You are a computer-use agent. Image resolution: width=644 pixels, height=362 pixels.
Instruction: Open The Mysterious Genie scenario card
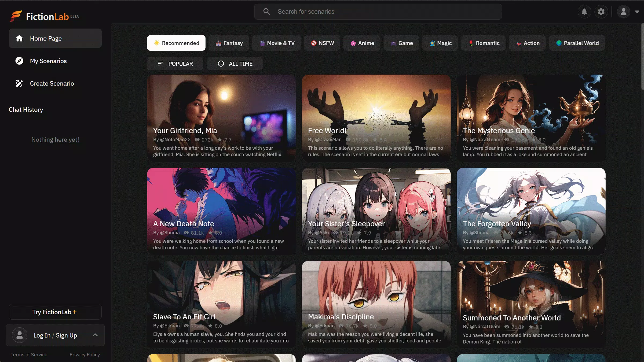point(531,118)
